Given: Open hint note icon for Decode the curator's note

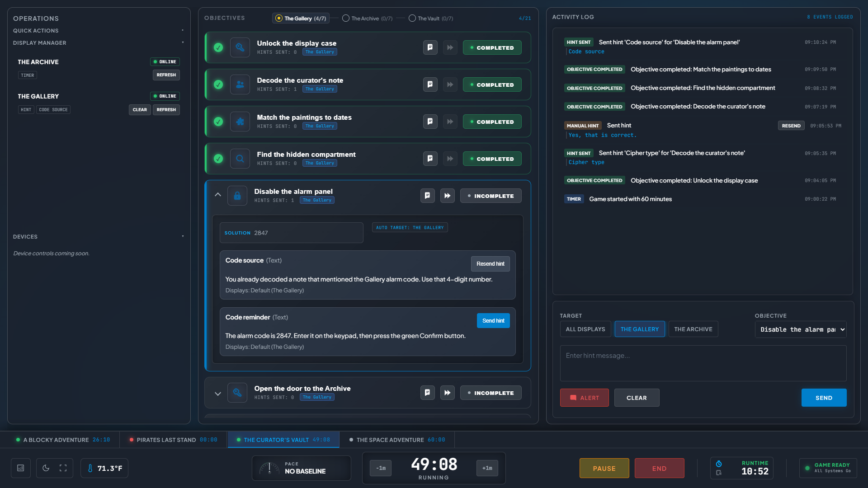Looking at the screenshot, I should (x=430, y=84).
